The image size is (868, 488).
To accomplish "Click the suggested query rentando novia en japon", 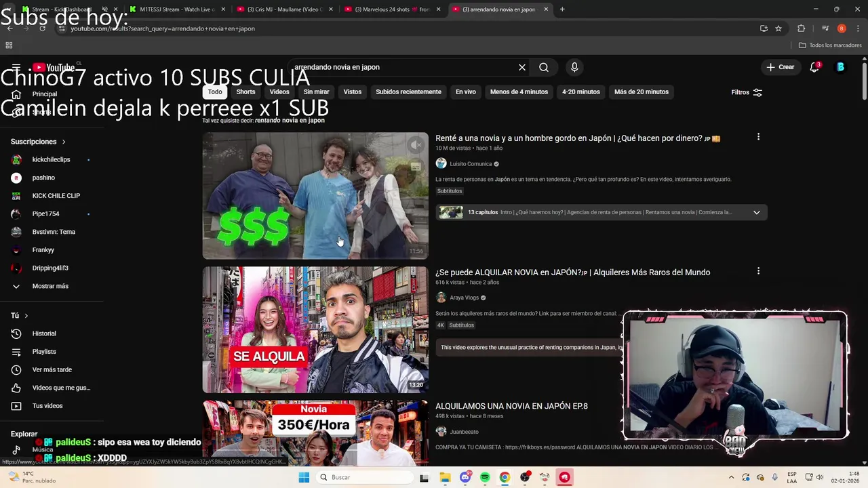I will (290, 121).
